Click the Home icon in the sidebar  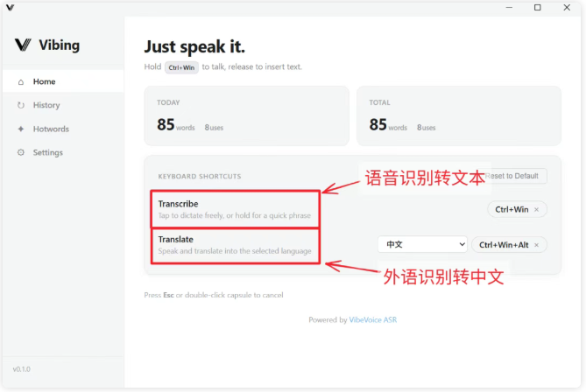tap(21, 82)
